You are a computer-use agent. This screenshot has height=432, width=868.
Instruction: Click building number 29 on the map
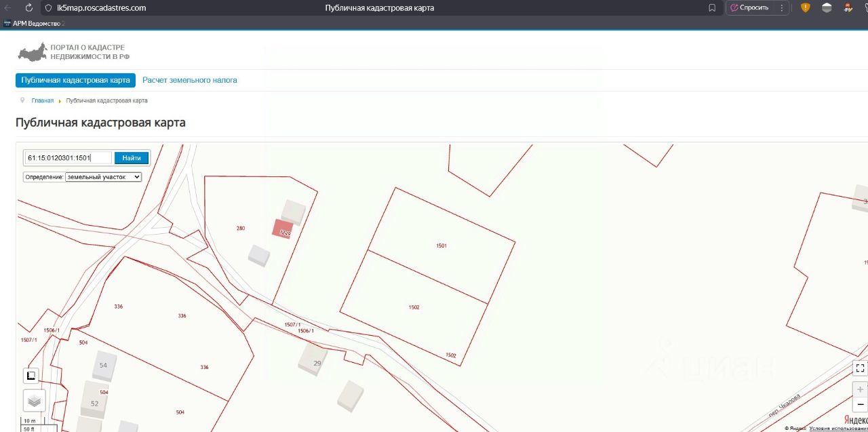coord(313,359)
